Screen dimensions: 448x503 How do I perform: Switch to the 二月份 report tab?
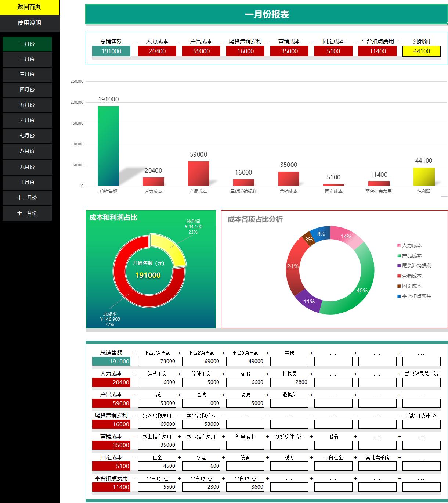[27, 59]
